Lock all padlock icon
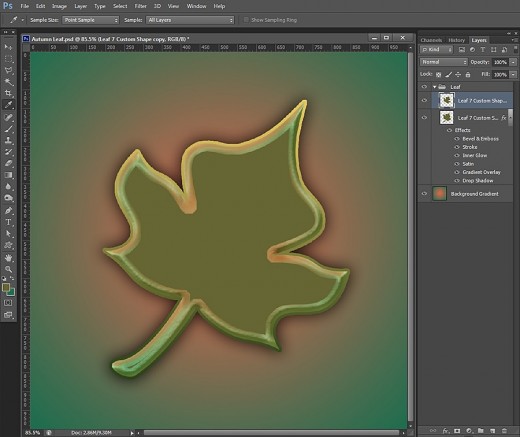The height and width of the screenshot is (437, 520). click(468, 74)
